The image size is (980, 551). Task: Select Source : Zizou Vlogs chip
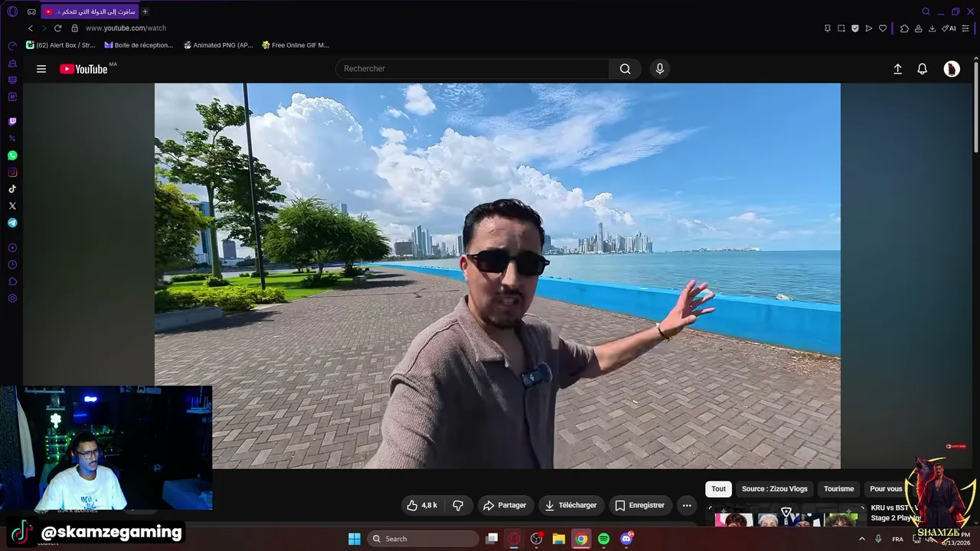[x=774, y=489]
